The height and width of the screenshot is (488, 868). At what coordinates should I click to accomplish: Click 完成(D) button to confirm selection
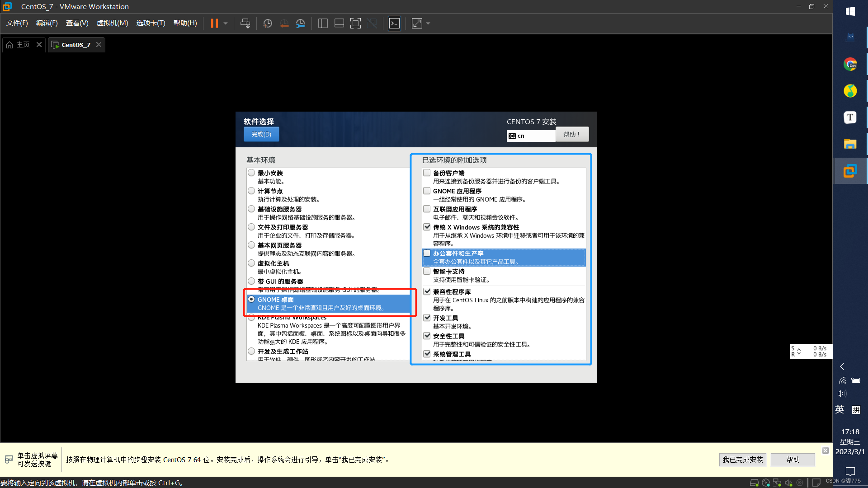point(260,134)
